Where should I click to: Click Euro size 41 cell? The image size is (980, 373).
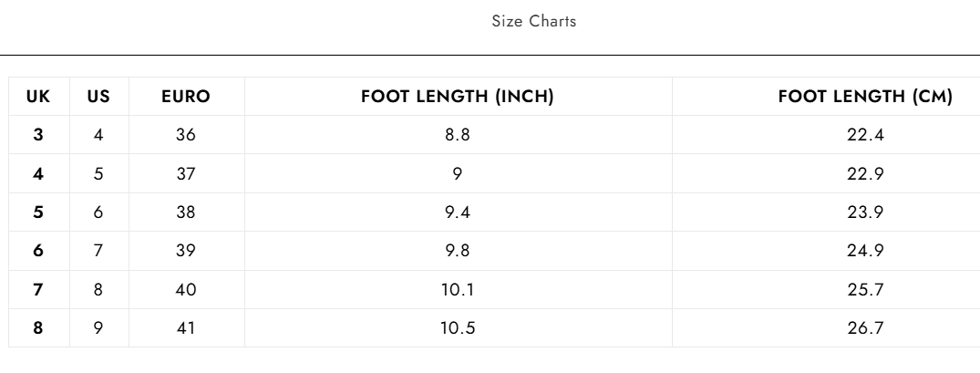(186, 329)
